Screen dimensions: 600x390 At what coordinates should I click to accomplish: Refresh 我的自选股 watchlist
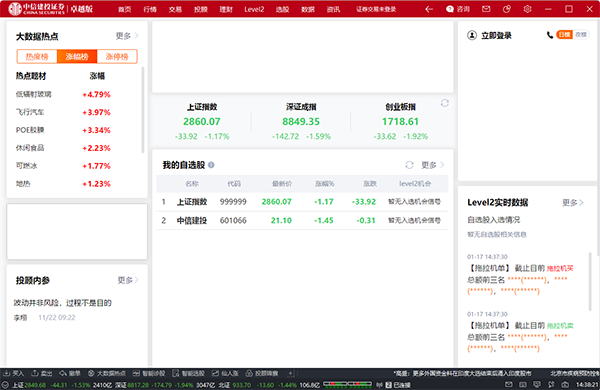coord(409,165)
